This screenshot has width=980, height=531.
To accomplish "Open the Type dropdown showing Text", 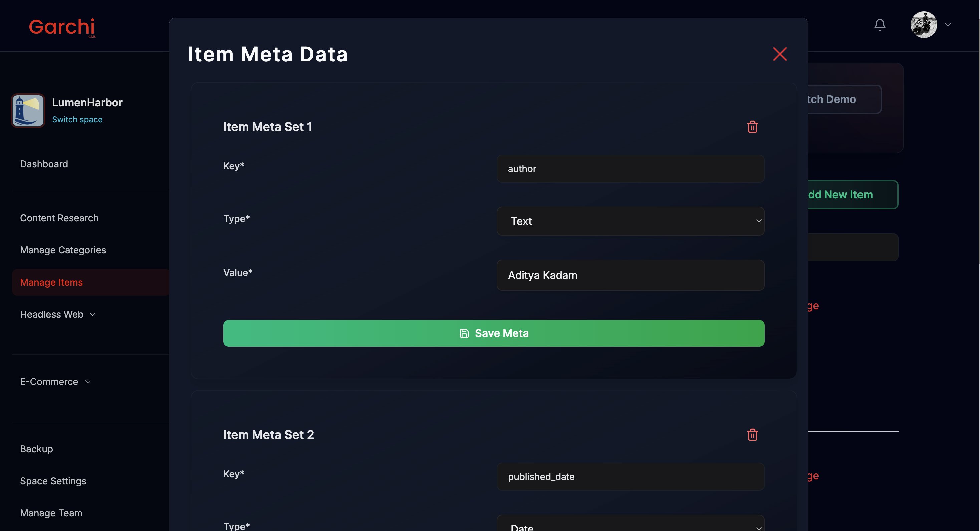I will click(x=630, y=221).
